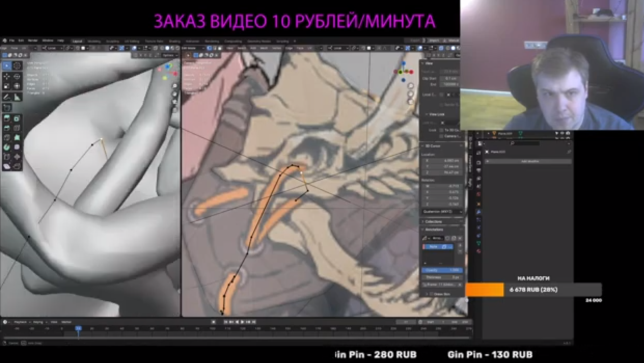The width and height of the screenshot is (644, 363).
Task: Adjust the annotation Thickness slider
Action: 442,277
